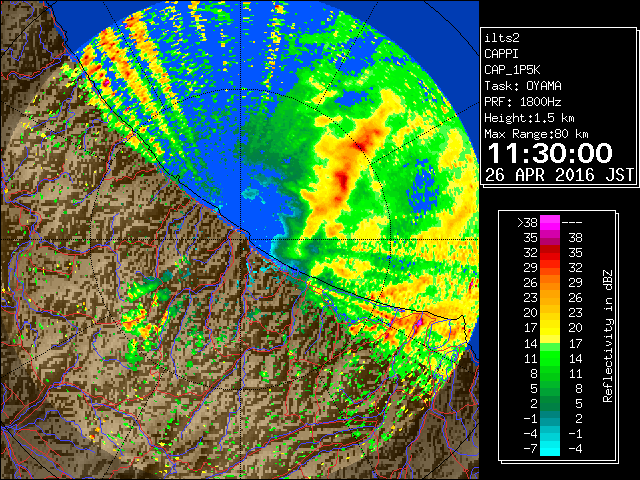Image resolution: width=640 pixels, height=480 pixels.
Task: Click the 'PRF: 1800Hz' line
Action: (x=523, y=102)
